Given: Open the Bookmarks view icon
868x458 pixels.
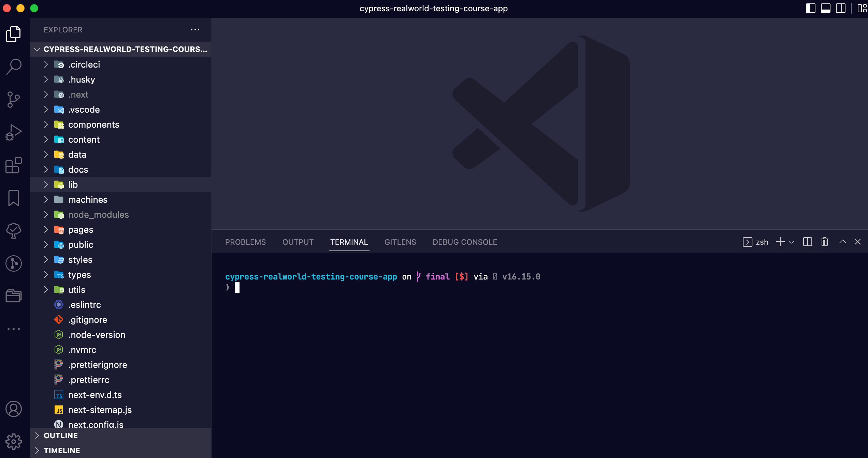Looking at the screenshot, I should [x=14, y=198].
